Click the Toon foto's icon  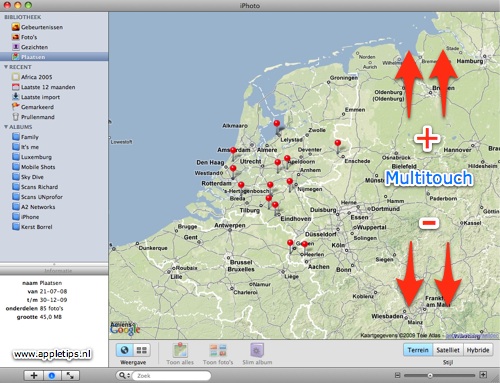pos(218,351)
